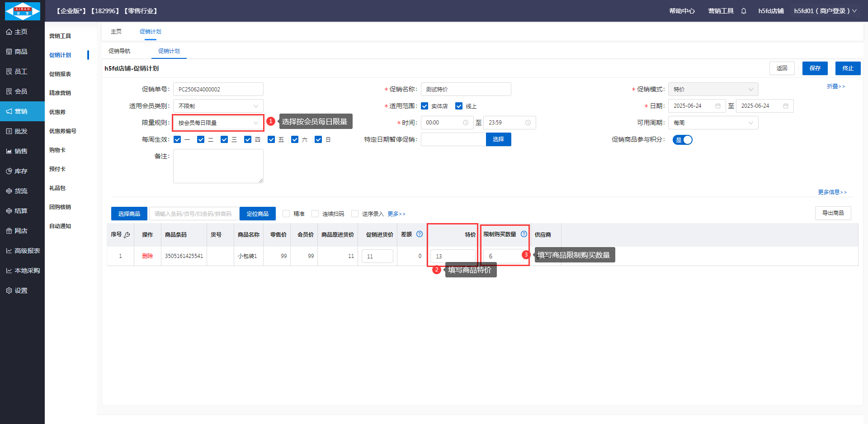Open 设置 in the left sidebar
This screenshot has height=424, width=868.
(21, 291)
